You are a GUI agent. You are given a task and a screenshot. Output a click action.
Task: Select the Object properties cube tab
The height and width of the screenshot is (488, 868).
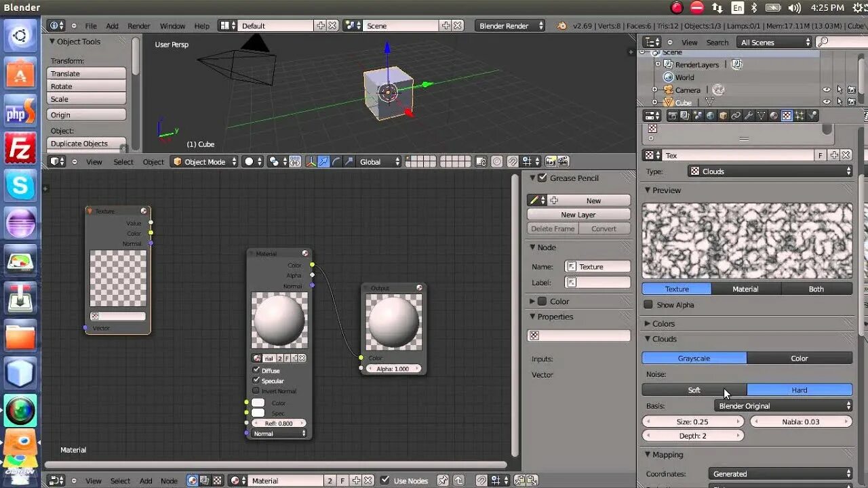(x=723, y=115)
